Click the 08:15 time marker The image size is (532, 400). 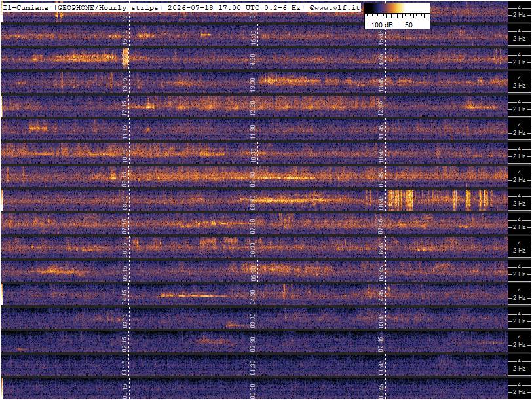[x=124, y=203]
